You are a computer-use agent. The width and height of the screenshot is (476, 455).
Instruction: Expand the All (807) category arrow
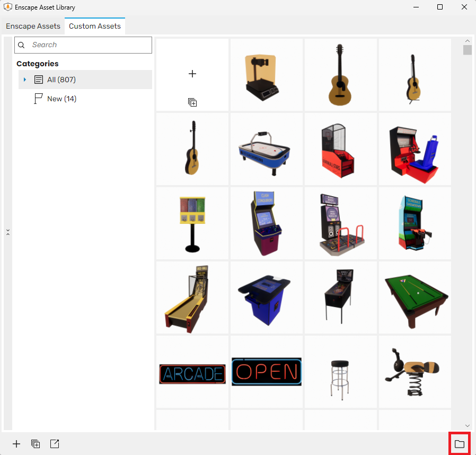25,80
